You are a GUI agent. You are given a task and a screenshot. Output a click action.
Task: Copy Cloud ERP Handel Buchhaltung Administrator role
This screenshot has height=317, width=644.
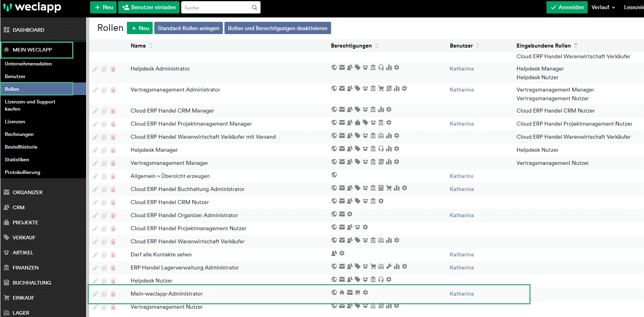coord(104,189)
